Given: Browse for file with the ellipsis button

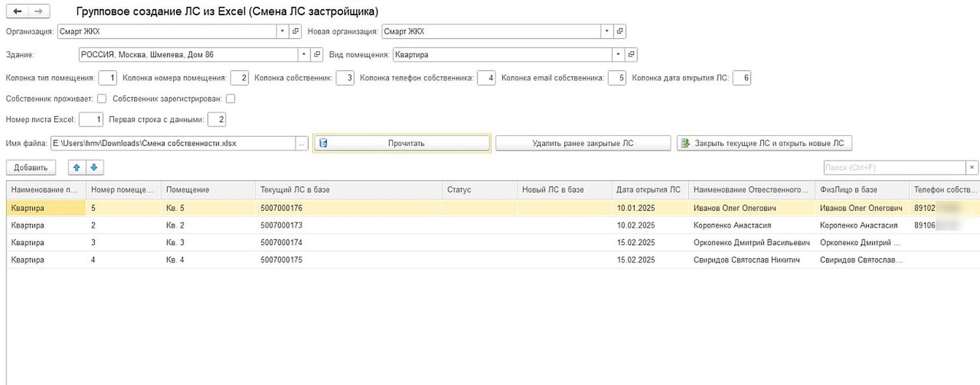Looking at the screenshot, I should (x=302, y=144).
